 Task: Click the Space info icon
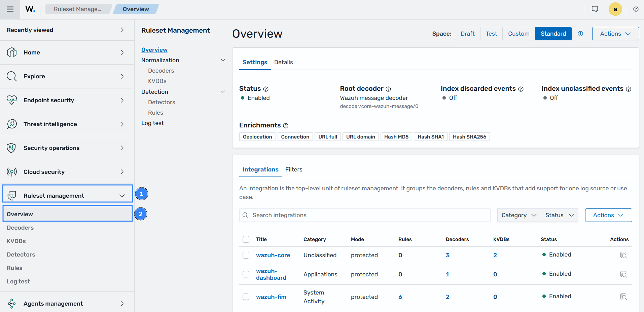pos(580,34)
